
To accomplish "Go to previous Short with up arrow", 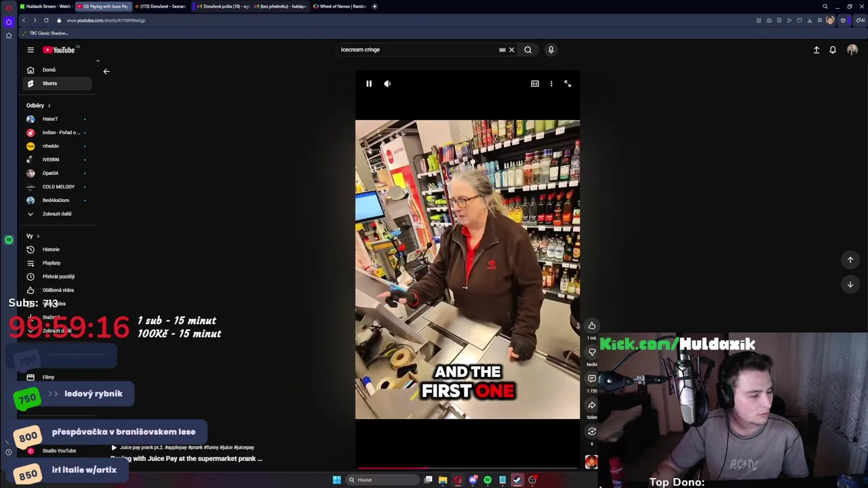I will click(x=850, y=260).
